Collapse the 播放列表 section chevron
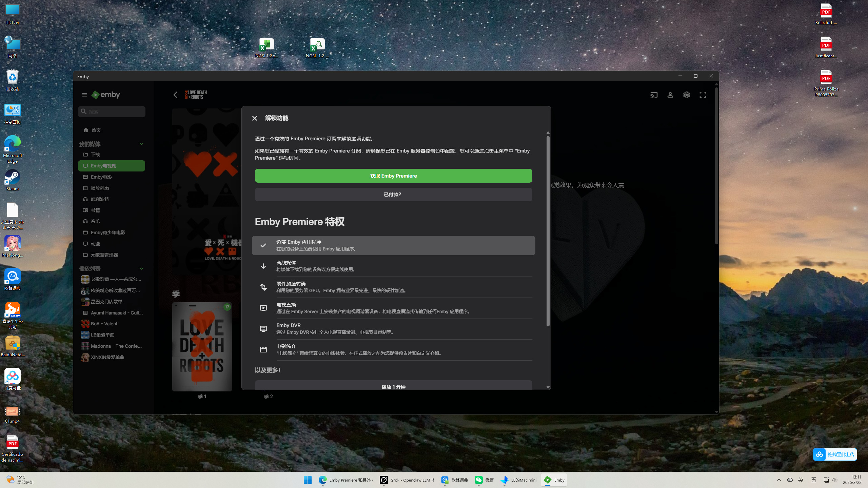The width and height of the screenshot is (868, 488). 141,268
